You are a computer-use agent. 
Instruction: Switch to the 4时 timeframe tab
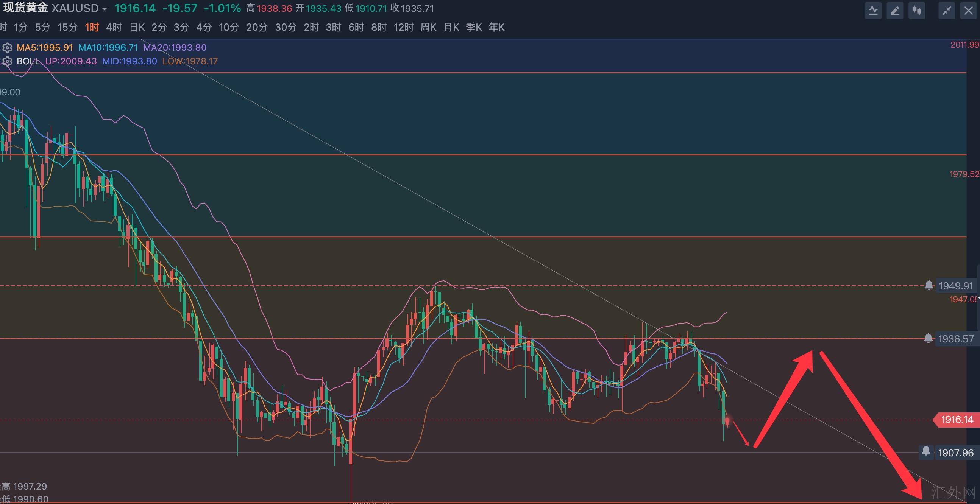pyautogui.click(x=114, y=27)
